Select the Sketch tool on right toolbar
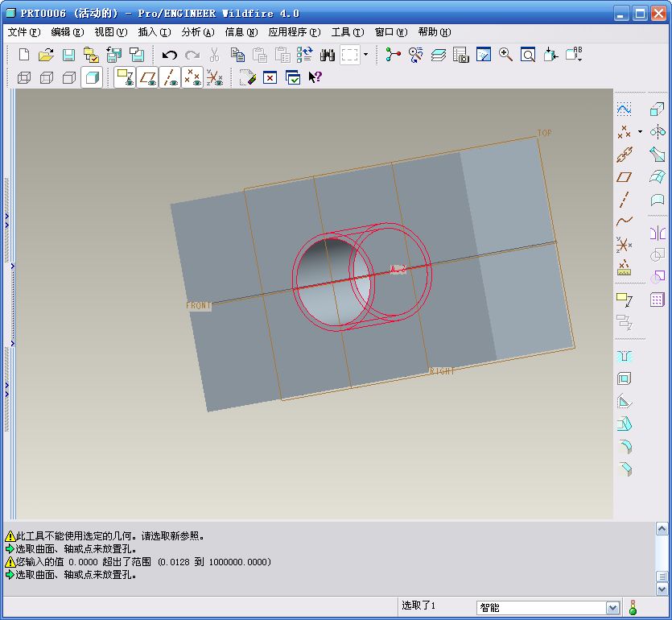The width and height of the screenshot is (672, 620). point(624,110)
